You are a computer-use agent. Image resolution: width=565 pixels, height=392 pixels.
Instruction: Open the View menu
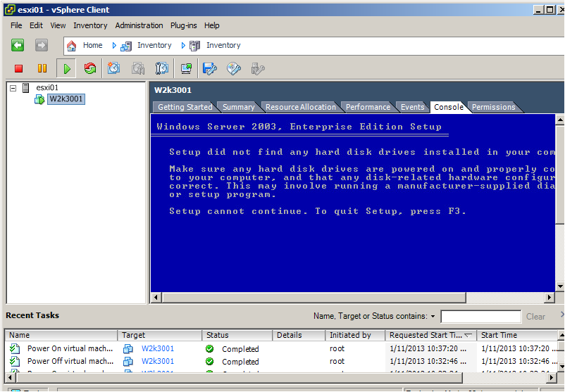click(58, 25)
